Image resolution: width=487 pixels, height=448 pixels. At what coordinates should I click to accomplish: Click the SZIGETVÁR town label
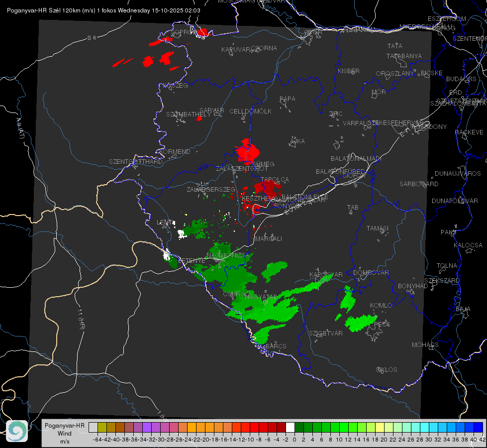326,333
